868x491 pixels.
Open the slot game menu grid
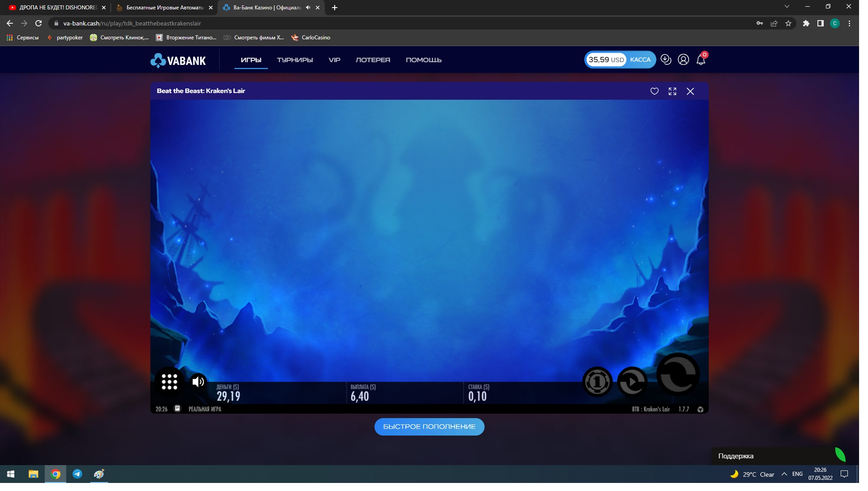[x=169, y=381]
